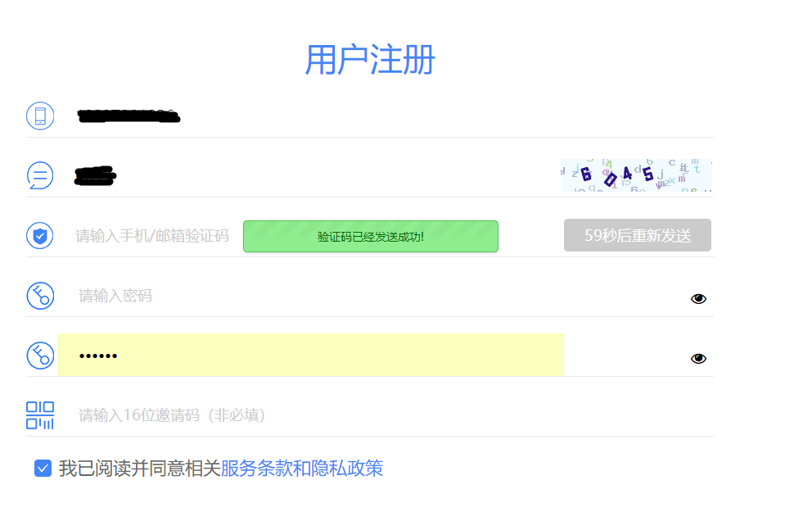Toggle visibility of the empty password field
Screen dimensions: 812x512
[x=698, y=298]
